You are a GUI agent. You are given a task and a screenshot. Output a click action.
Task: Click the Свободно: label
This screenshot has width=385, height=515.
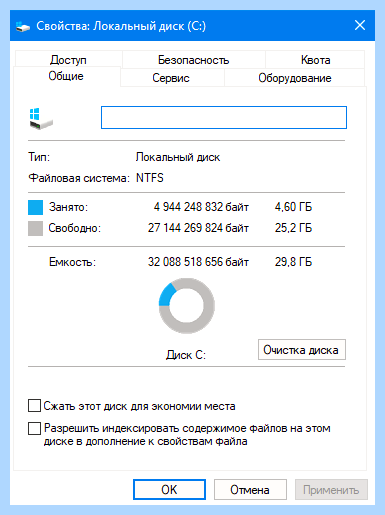[x=75, y=228]
